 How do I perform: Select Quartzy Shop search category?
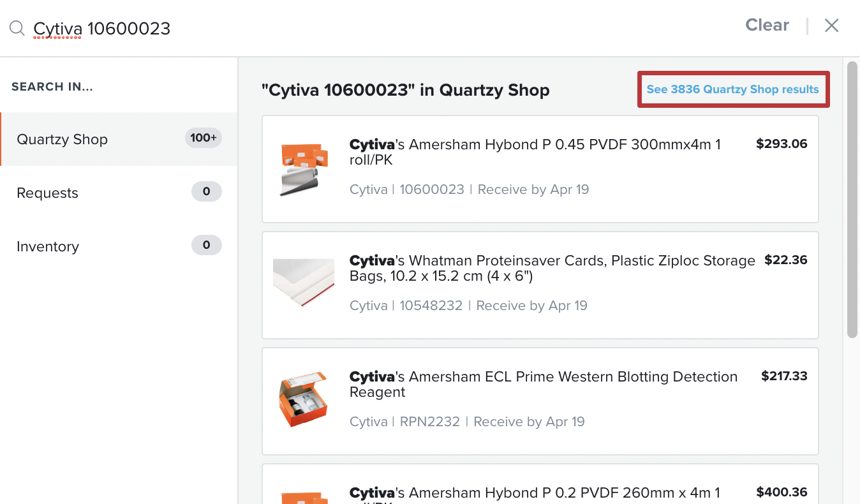[119, 139]
